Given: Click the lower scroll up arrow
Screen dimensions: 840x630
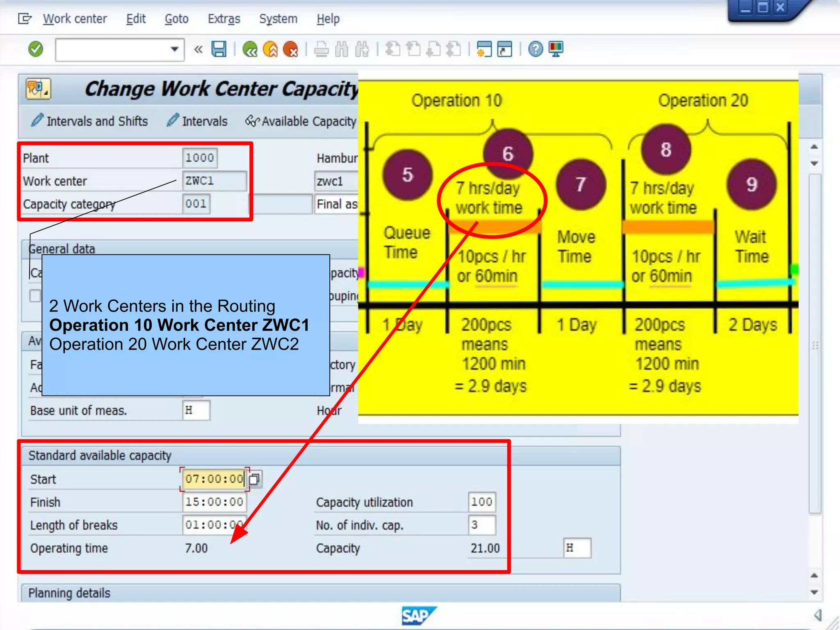Looking at the screenshot, I should pos(815,575).
